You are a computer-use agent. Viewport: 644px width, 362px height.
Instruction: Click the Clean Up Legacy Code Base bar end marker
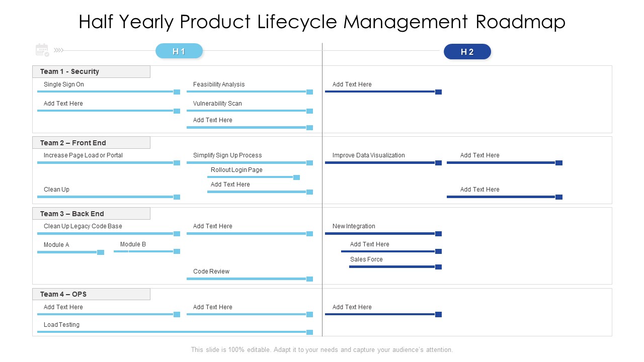(177, 234)
